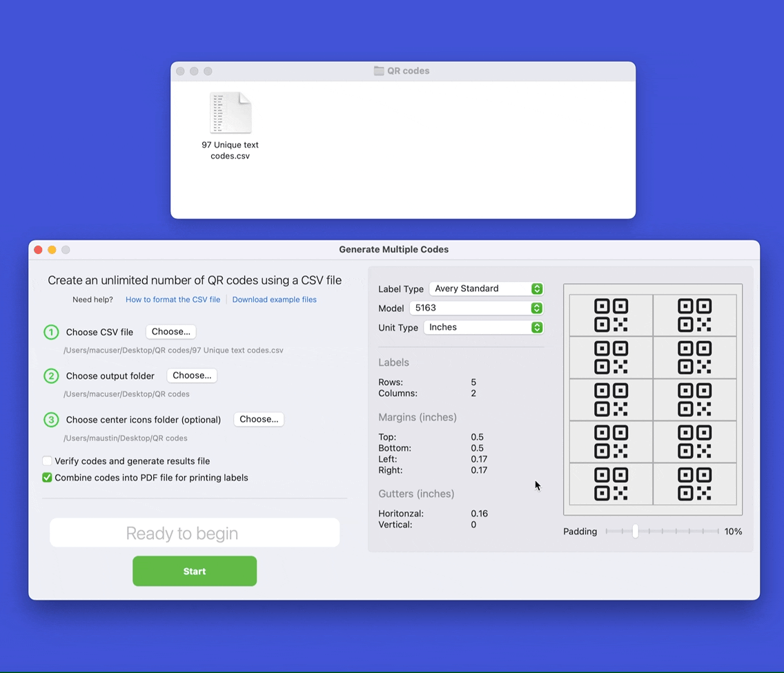
Task: Click the Need help? text
Action: click(93, 300)
